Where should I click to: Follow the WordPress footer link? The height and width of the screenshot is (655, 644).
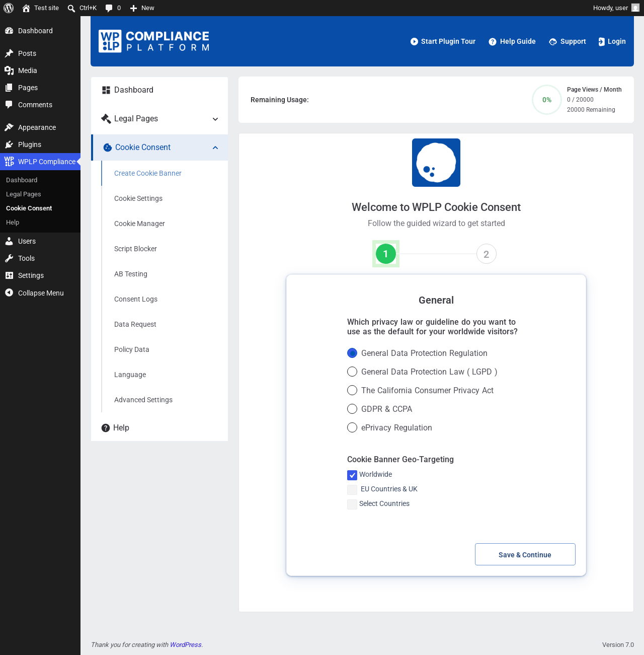[186, 644]
